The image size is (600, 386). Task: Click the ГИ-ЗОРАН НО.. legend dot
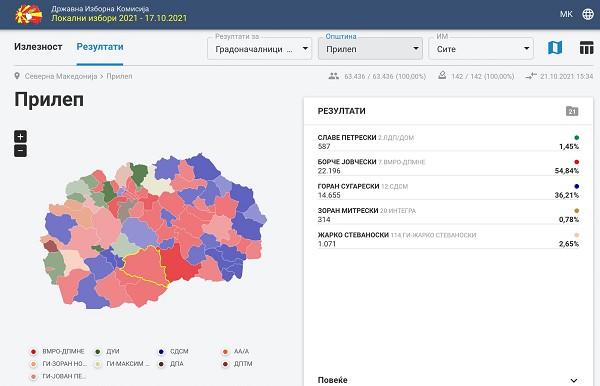pyautogui.click(x=34, y=364)
